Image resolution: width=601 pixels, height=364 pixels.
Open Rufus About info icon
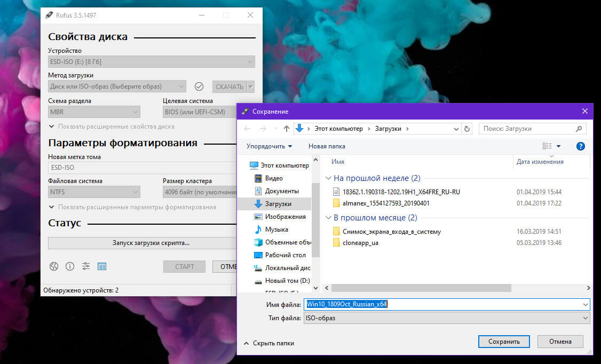[70, 266]
